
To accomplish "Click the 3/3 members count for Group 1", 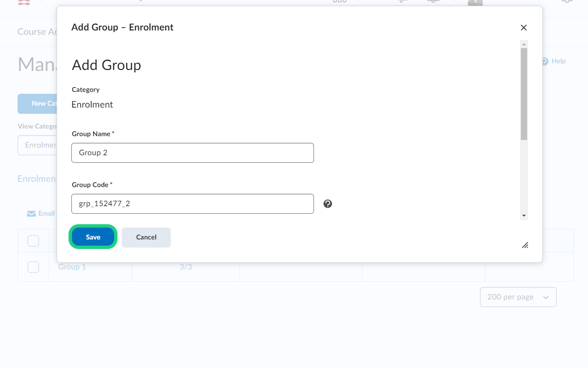I will pos(186,267).
